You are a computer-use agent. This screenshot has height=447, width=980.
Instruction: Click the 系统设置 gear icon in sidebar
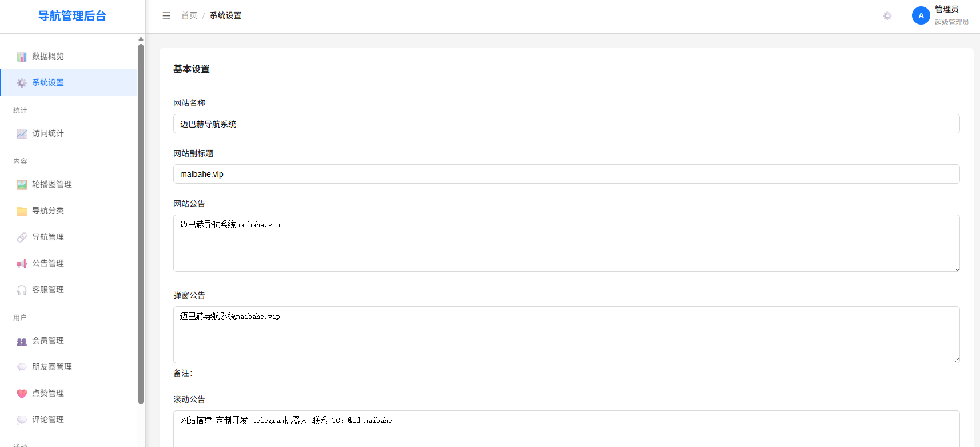click(22, 83)
